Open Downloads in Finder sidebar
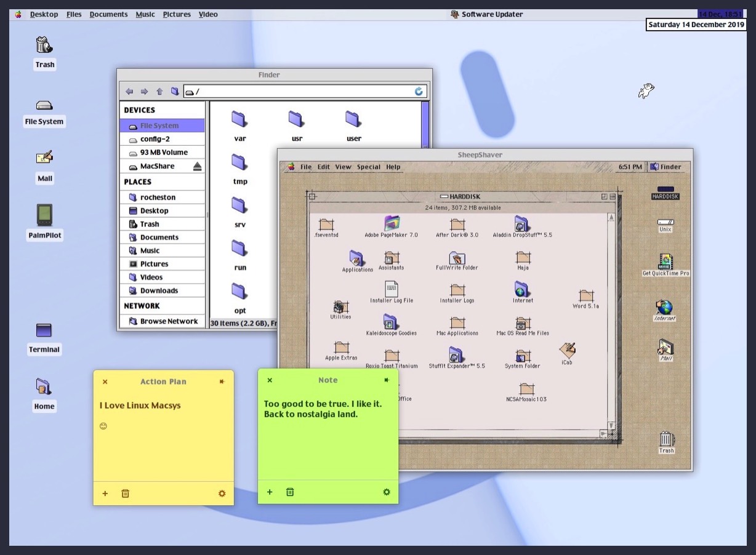The image size is (756, 555). [163, 290]
